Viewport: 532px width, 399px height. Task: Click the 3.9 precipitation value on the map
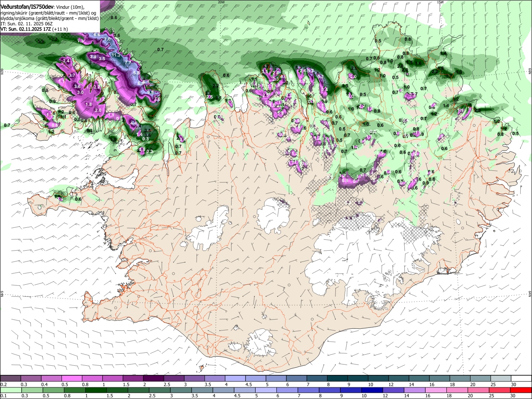pos(93,57)
